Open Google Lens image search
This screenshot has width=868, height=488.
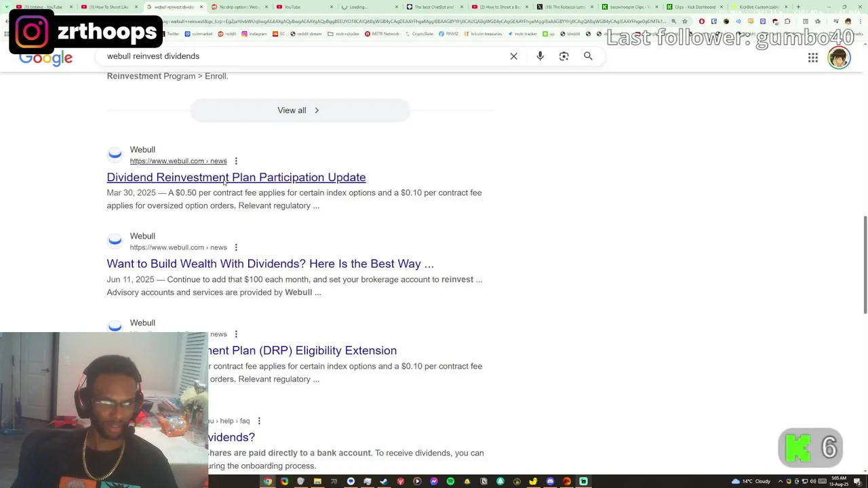coord(564,56)
